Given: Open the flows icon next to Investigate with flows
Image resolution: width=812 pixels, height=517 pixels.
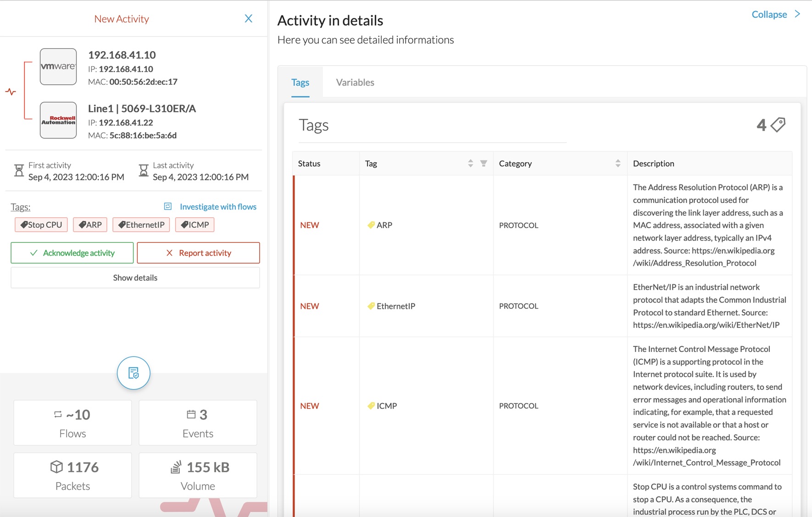Looking at the screenshot, I should [168, 206].
